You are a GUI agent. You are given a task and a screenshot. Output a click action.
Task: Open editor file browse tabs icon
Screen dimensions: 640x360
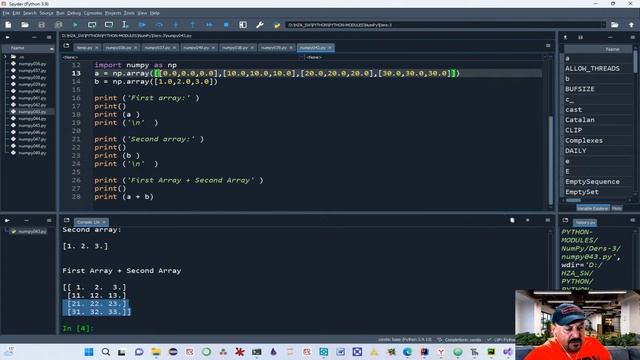(x=66, y=46)
